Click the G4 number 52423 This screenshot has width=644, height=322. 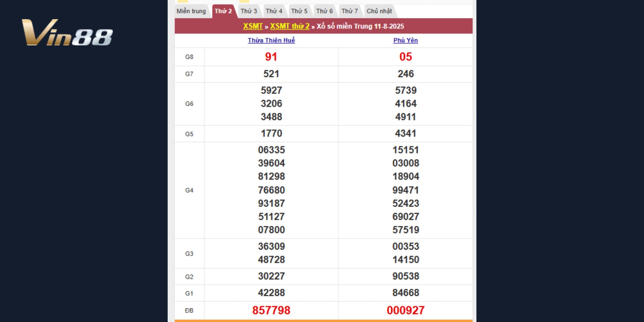click(406, 204)
